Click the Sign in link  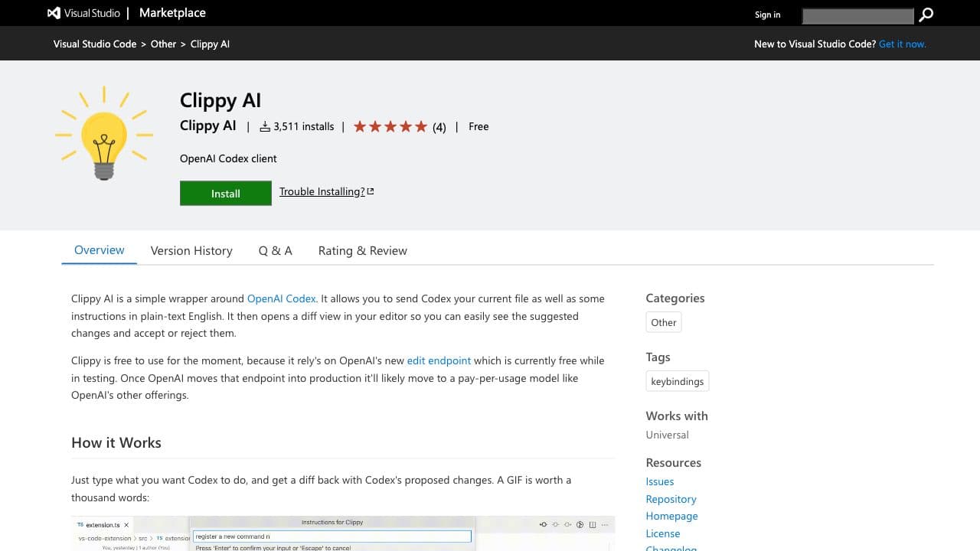[767, 15]
